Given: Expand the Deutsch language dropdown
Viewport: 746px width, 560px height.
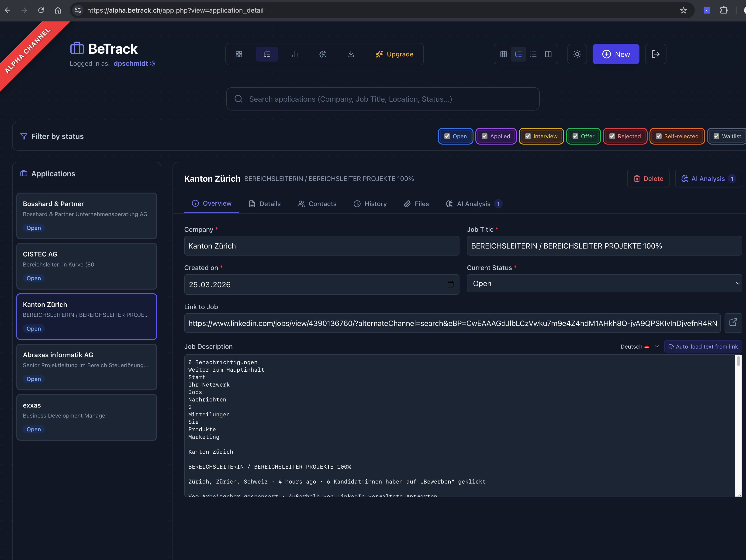Looking at the screenshot, I should (x=656, y=346).
